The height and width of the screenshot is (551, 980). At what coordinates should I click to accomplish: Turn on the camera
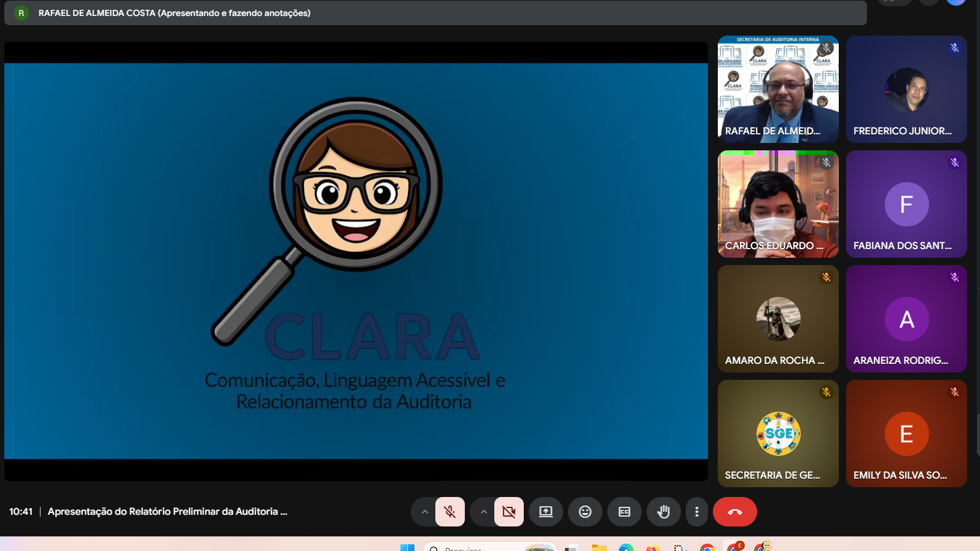coord(508,512)
